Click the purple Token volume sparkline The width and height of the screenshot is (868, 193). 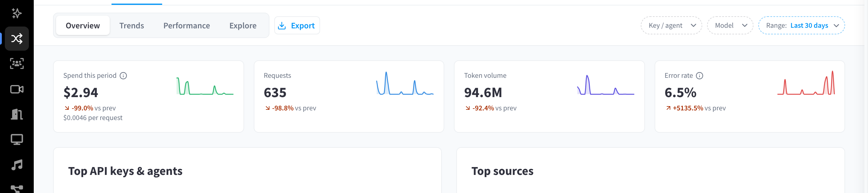(x=605, y=85)
